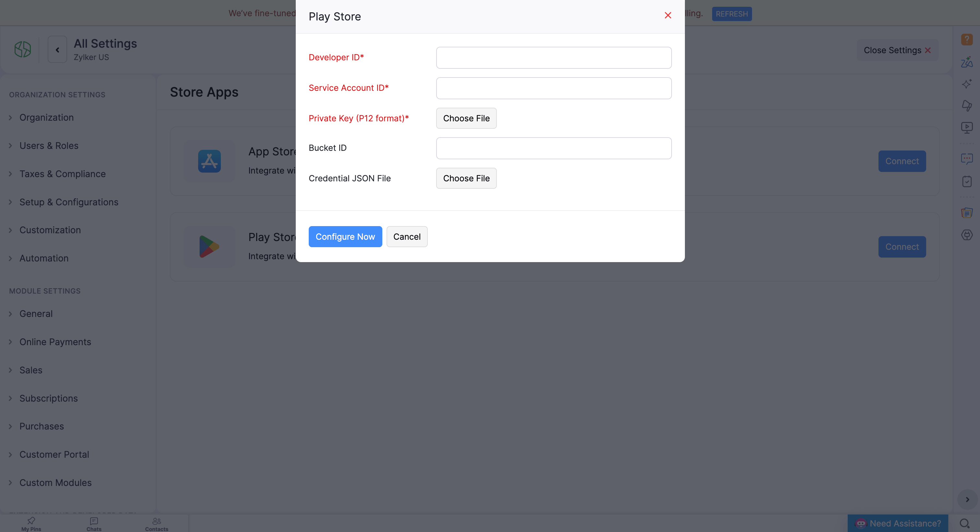Click the megaphone announcements icon

click(x=967, y=105)
